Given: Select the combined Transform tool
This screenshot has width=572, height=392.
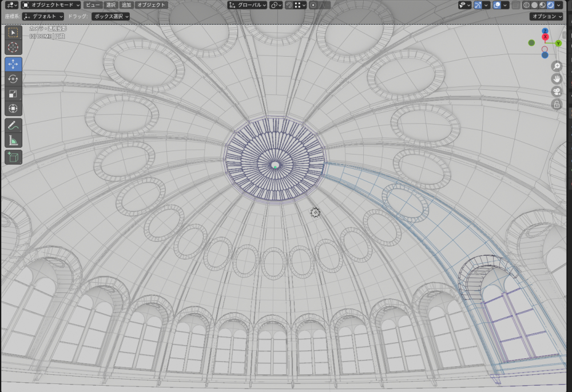Looking at the screenshot, I should point(13,108).
